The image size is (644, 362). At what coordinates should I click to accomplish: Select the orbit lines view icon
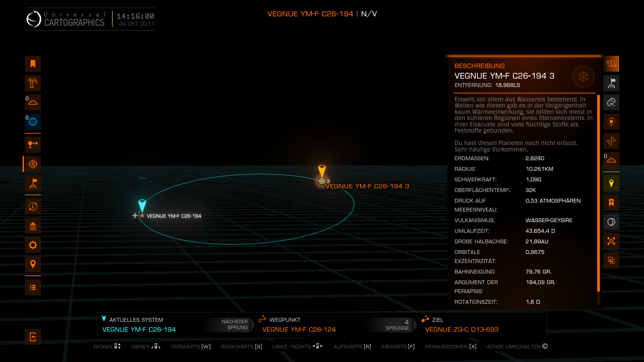tap(33, 164)
